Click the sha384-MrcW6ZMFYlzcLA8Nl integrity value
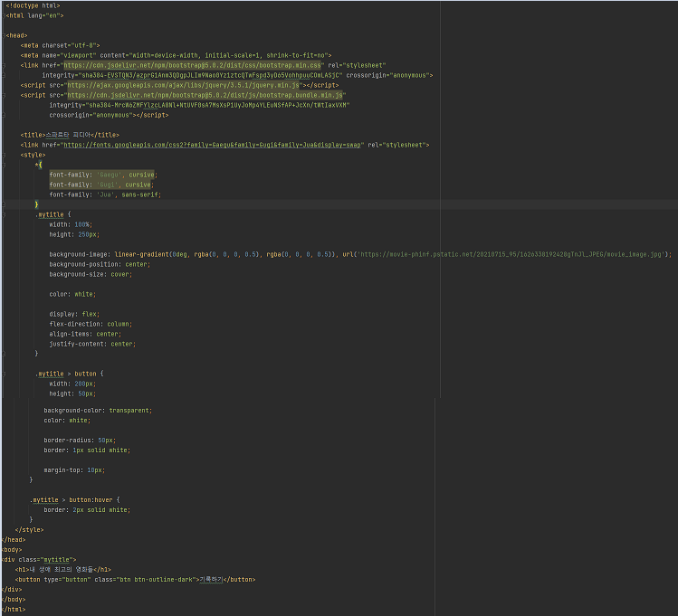The image size is (678, 616). click(x=217, y=105)
